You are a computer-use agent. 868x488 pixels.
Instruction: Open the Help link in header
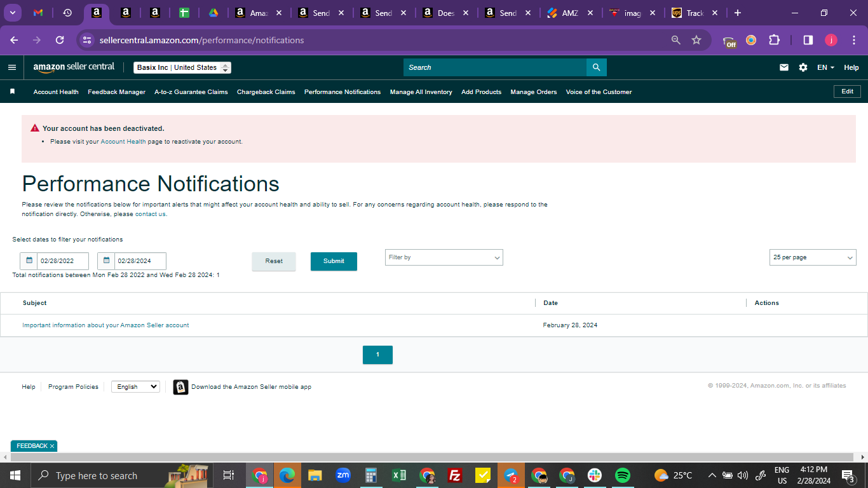851,67
